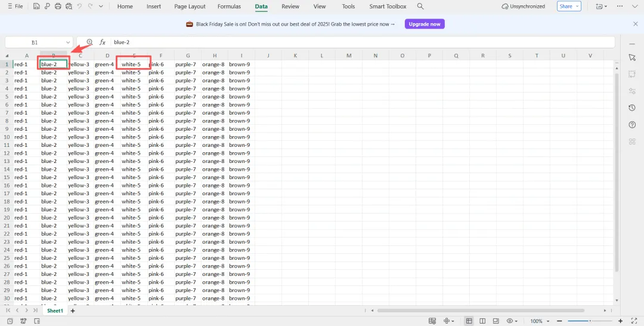Select cell H5 containing orange-8
Screen dimensions: 644x326
[215, 97]
